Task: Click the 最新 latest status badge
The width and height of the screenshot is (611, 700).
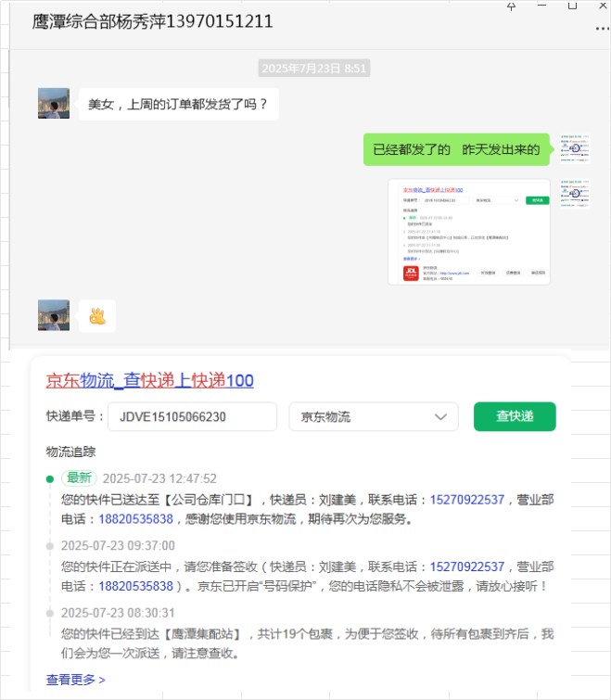Action: (x=79, y=478)
